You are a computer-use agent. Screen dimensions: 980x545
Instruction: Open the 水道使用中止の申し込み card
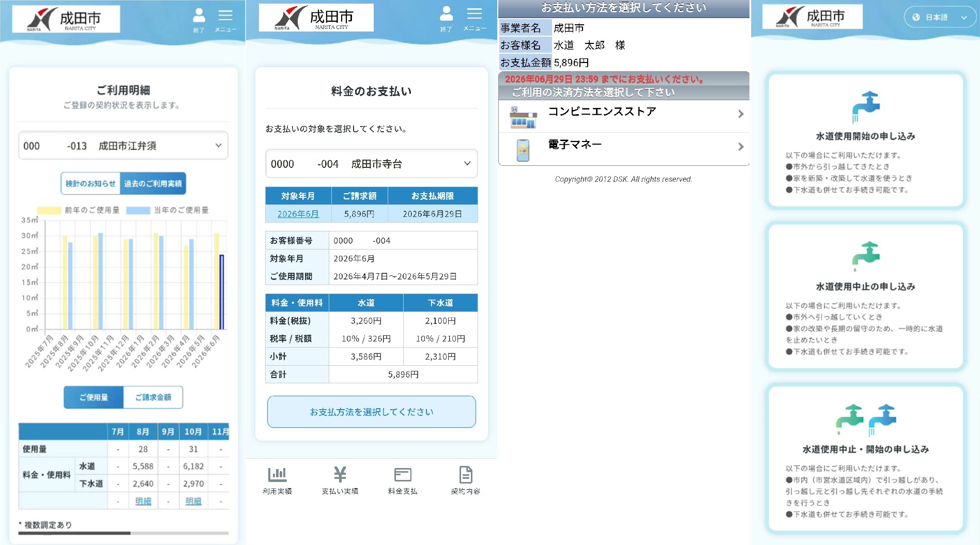click(865, 296)
